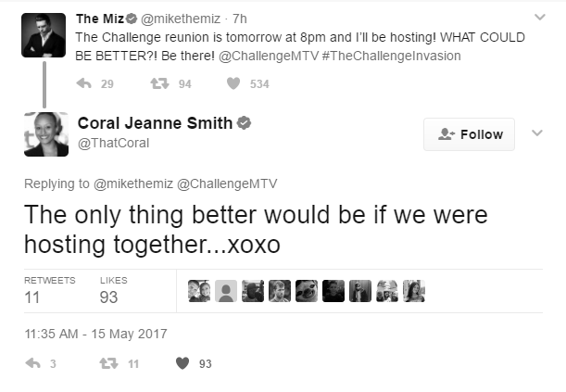Open @mikethemiz handle in Replying to line

tap(133, 183)
